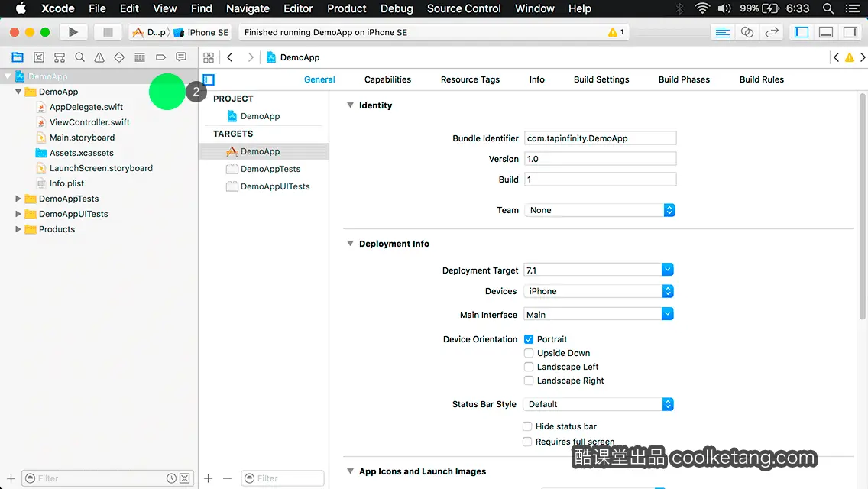Image resolution: width=868 pixels, height=489 pixels.
Task: Show only source-controlled files filter icon
Action: coord(185,478)
